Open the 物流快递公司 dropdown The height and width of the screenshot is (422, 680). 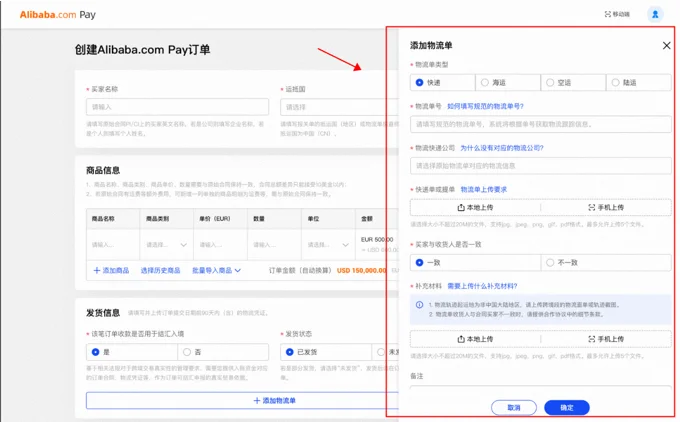(540, 166)
